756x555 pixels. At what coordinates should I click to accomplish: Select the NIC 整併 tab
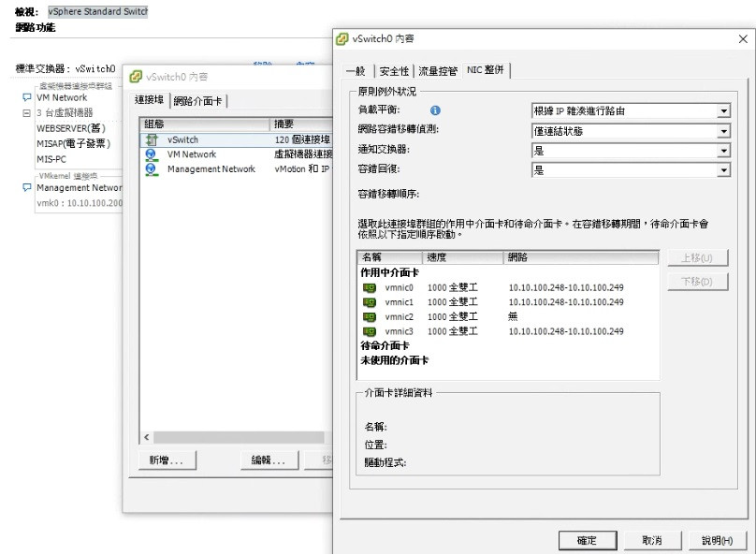[x=486, y=70]
